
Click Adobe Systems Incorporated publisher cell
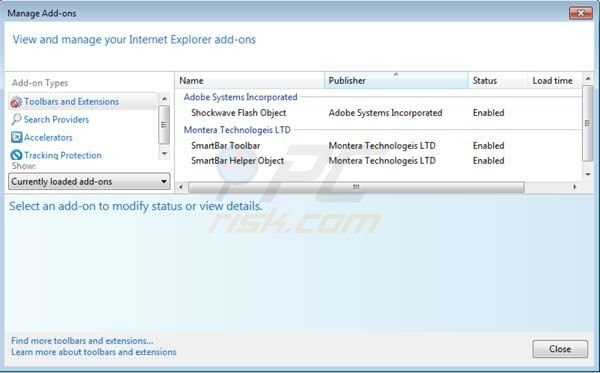tap(385, 113)
